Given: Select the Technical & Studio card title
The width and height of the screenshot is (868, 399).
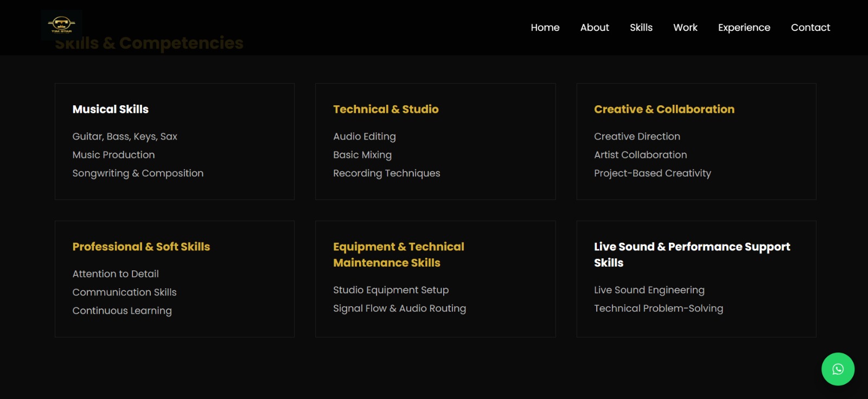Looking at the screenshot, I should (x=386, y=109).
